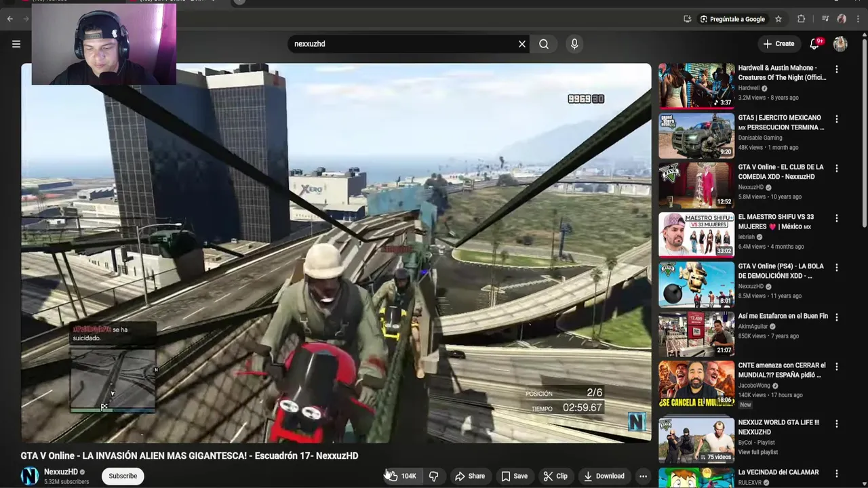Screen dimensions: 868x488
Task: Click title 'La Vecindad del Calamar'
Action: [x=778, y=472]
